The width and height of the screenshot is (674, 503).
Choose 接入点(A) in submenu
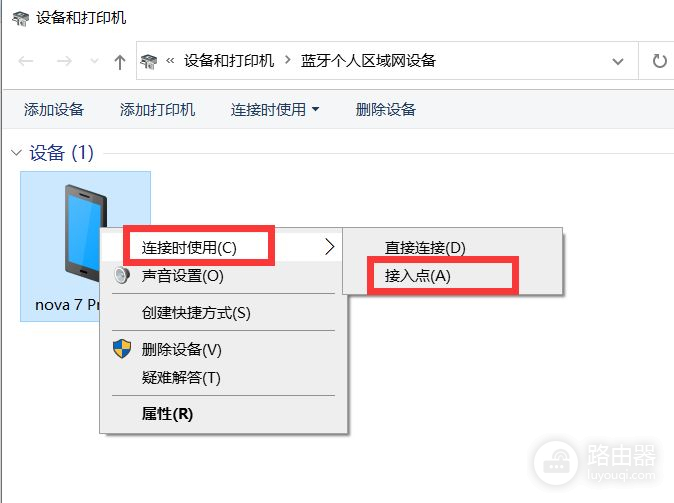pyautogui.click(x=418, y=275)
